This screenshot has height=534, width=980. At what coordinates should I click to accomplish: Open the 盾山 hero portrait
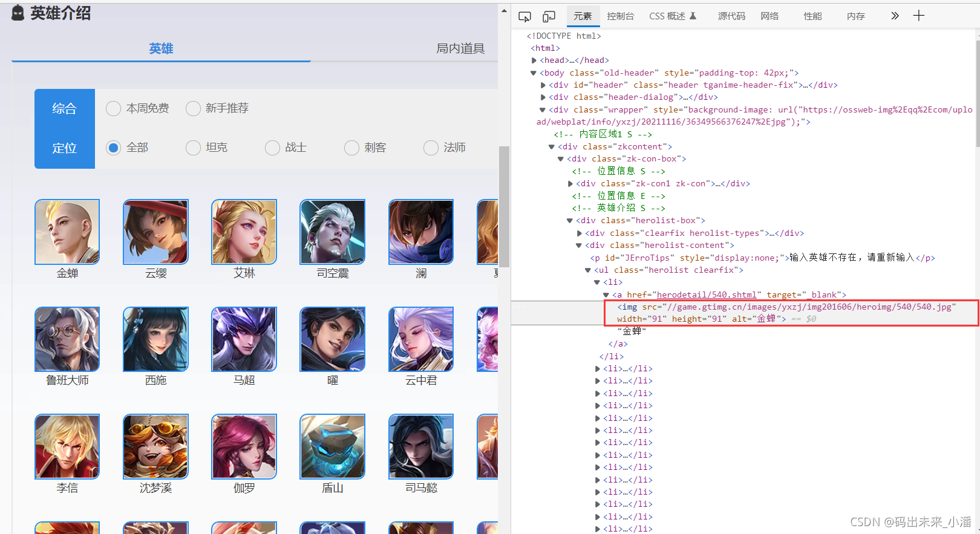[x=333, y=446]
